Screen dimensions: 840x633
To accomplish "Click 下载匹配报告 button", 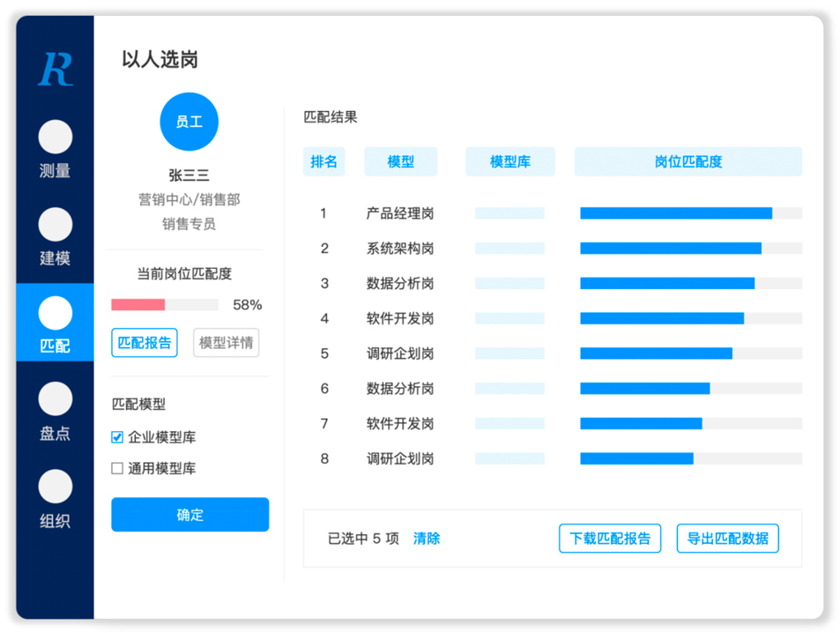I will coord(610,539).
